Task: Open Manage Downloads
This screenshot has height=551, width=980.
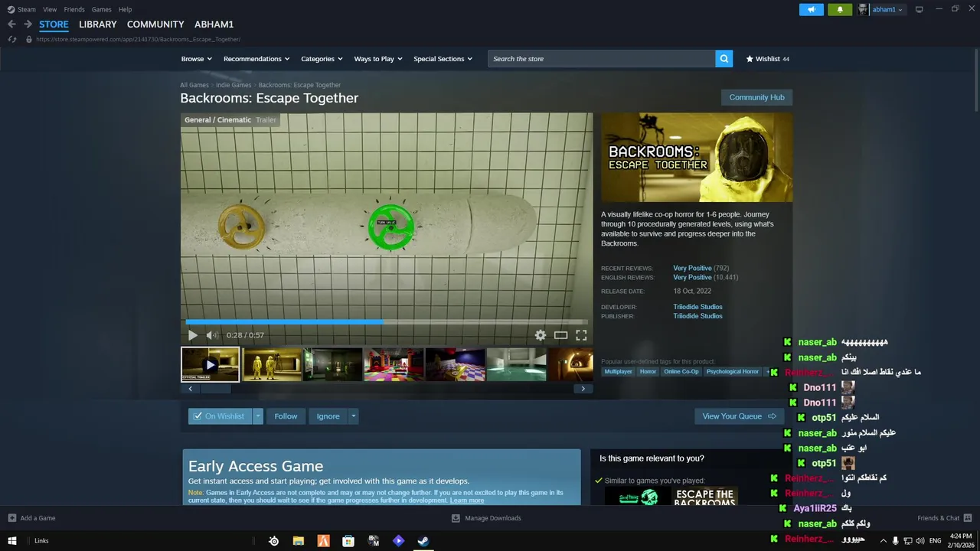Action: coord(486,518)
